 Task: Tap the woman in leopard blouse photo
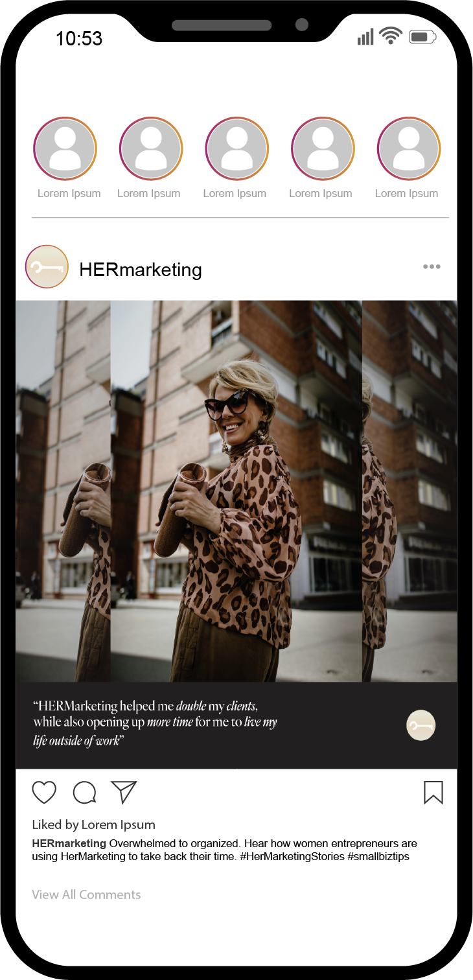[236, 491]
